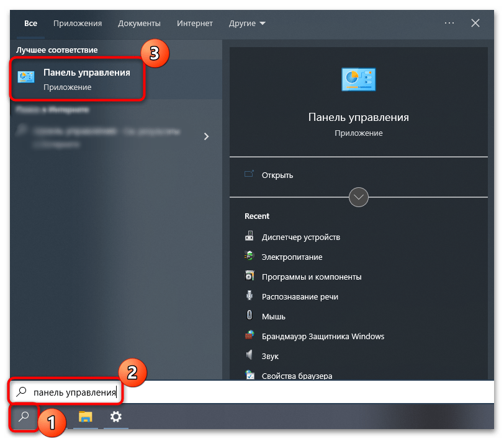Click Открыть to launch Control Panel
The image size is (504, 439).
pyautogui.click(x=277, y=175)
